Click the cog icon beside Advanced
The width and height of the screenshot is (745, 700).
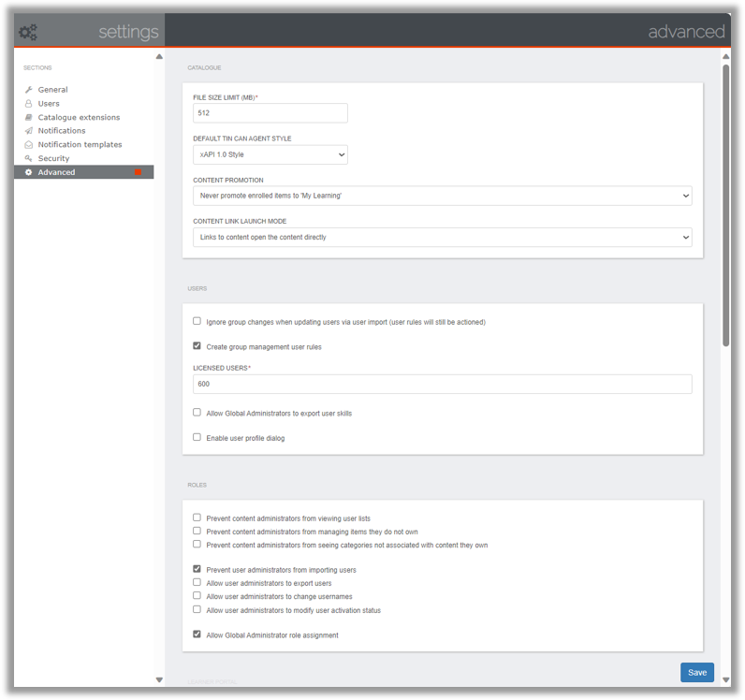28,171
